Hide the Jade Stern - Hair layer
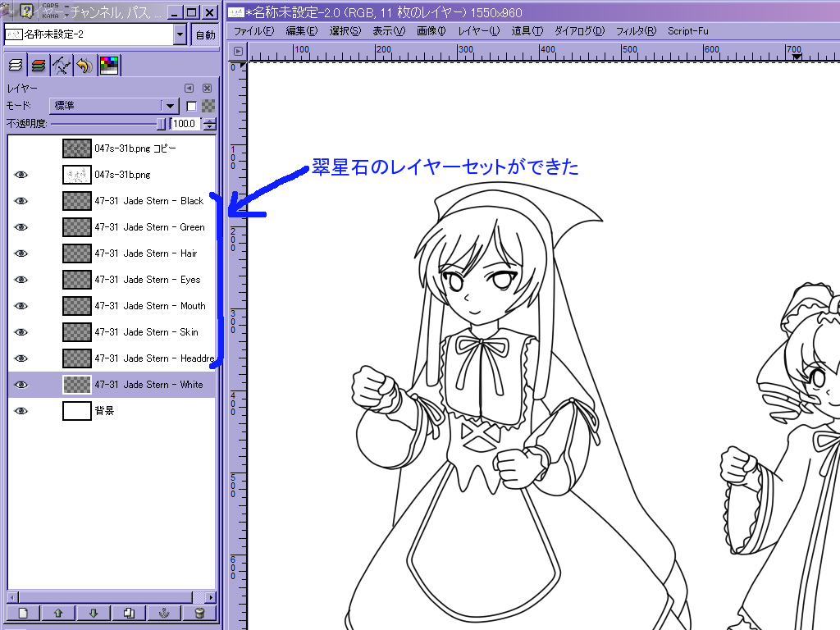Viewport: 840px width, 630px height. point(21,253)
